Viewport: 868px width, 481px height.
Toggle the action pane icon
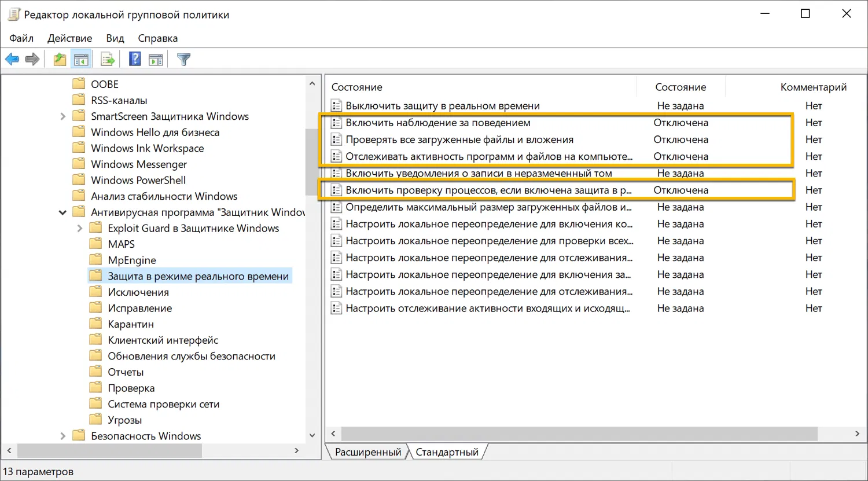coord(156,58)
